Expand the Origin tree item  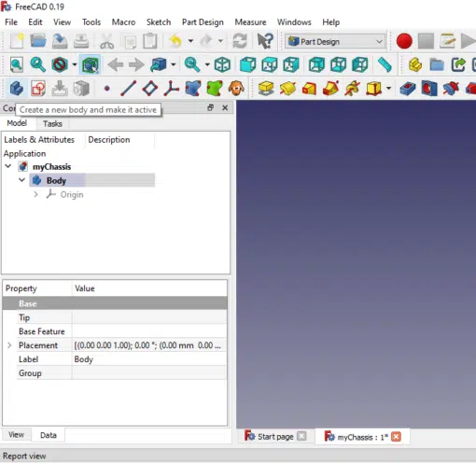point(35,194)
